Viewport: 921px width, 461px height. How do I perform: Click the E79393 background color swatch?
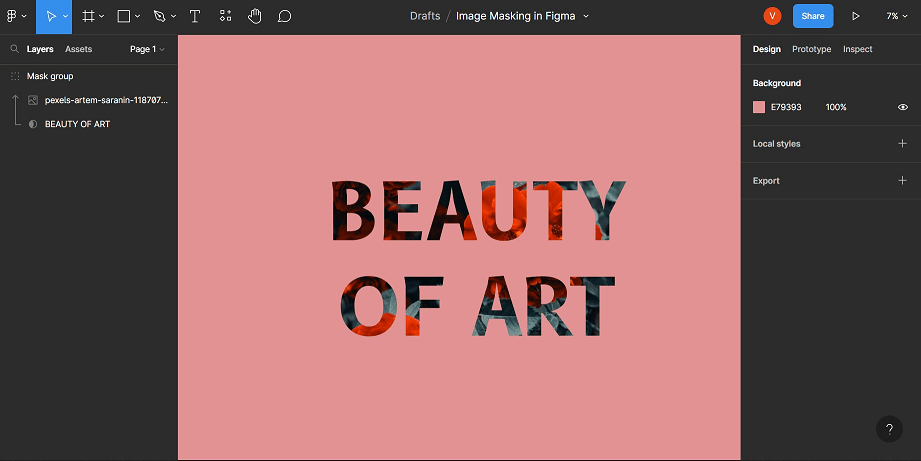[x=759, y=107]
